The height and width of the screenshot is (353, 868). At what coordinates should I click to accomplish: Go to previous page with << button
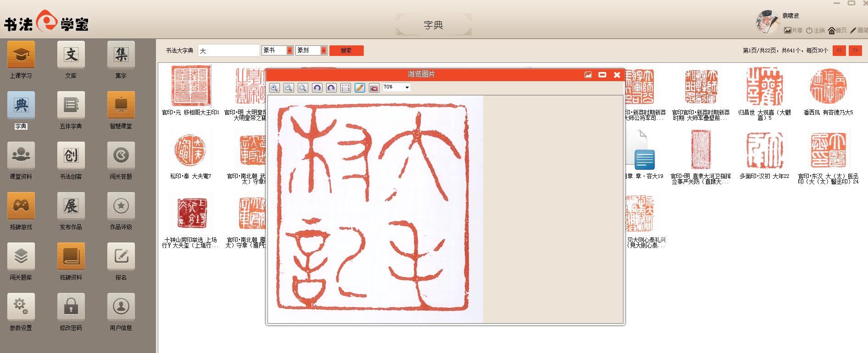[839, 50]
